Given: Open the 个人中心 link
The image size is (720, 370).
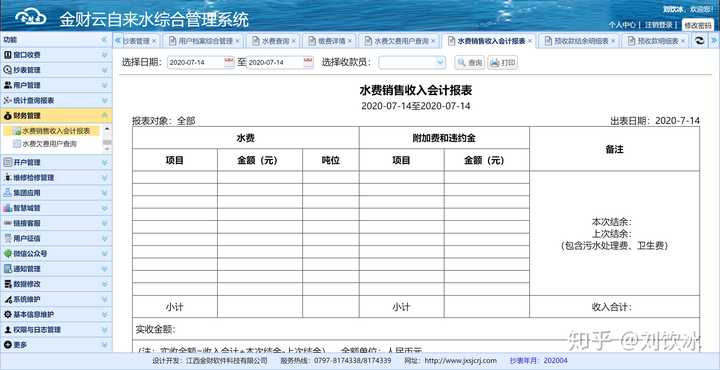Looking at the screenshot, I should (x=622, y=25).
